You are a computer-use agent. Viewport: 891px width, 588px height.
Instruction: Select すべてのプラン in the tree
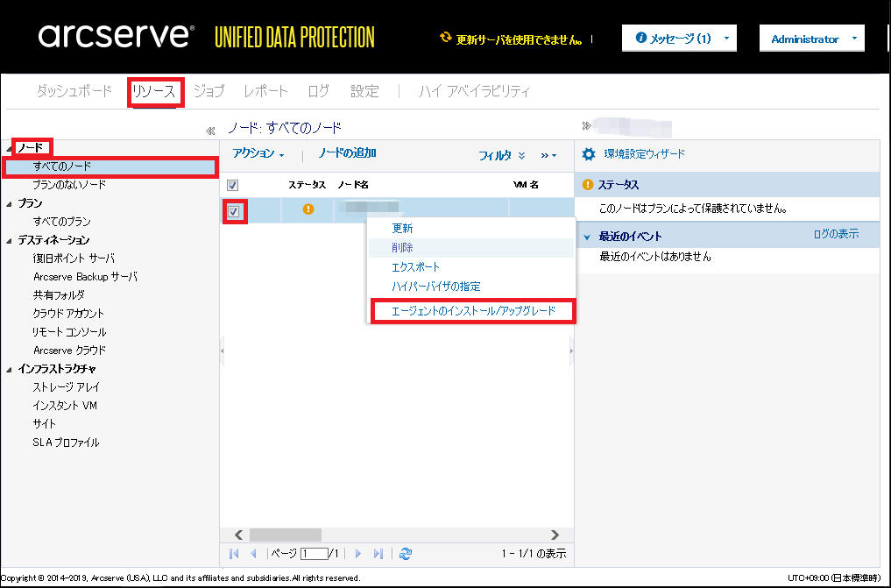62,222
